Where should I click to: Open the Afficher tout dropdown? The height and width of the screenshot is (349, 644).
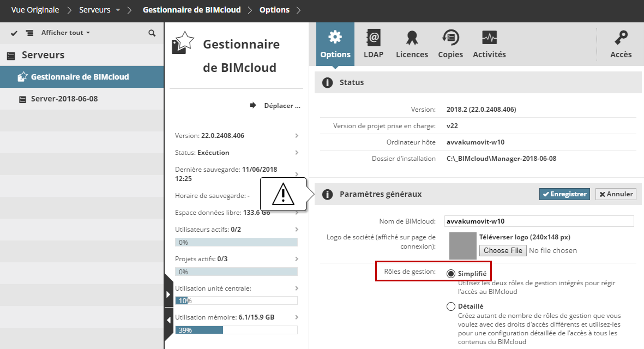(x=65, y=33)
